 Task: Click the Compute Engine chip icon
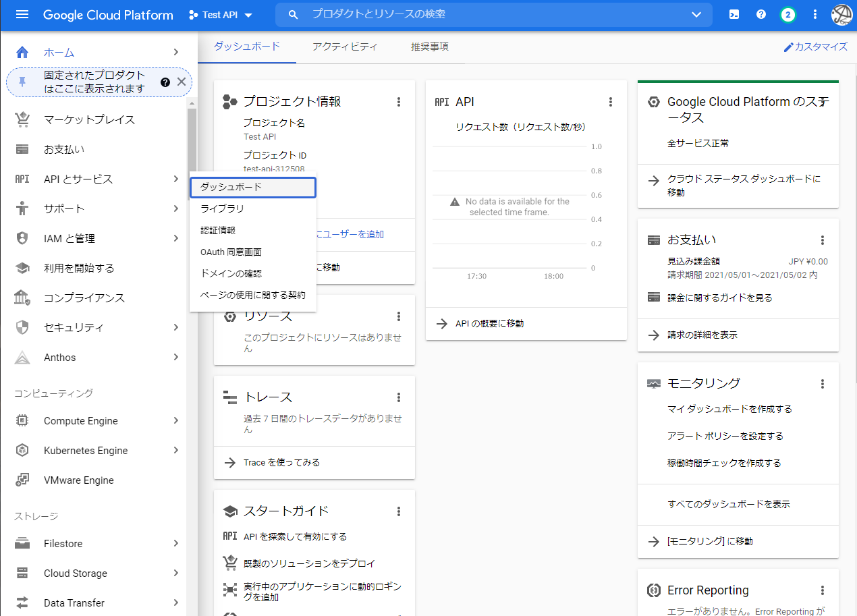pos(22,421)
